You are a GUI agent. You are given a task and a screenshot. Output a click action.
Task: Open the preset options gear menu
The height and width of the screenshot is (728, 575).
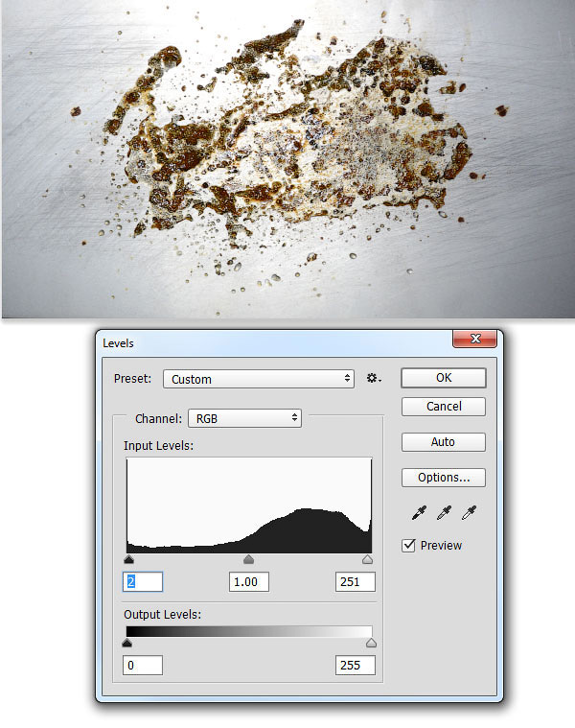coord(374,379)
